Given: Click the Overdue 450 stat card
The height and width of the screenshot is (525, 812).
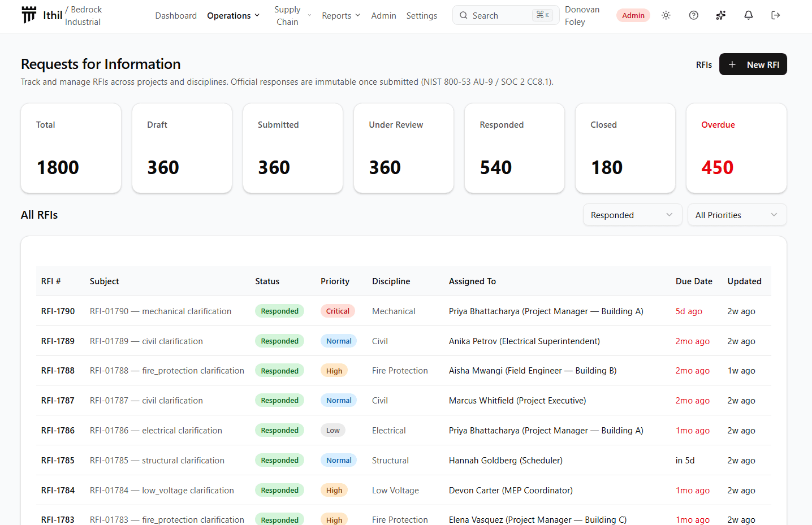Looking at the screenshot, I should (x=736, y=148).
